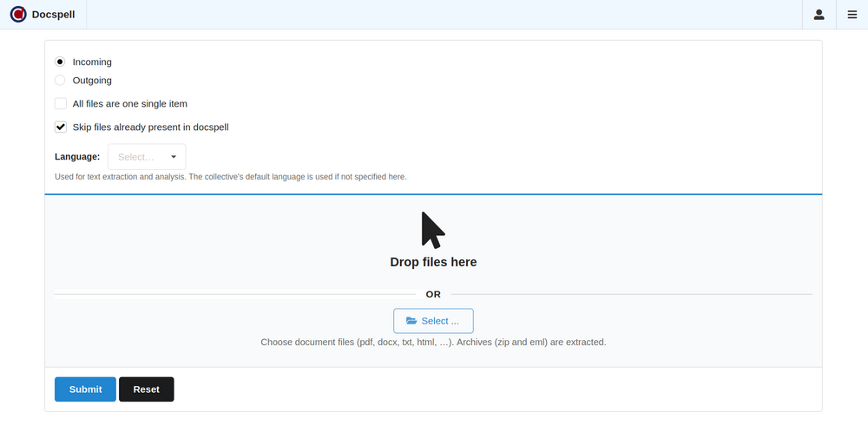This screenshot has width=868, height=438.
Task: Click the Skip files already present label
Action: click(x=150, y=127)
